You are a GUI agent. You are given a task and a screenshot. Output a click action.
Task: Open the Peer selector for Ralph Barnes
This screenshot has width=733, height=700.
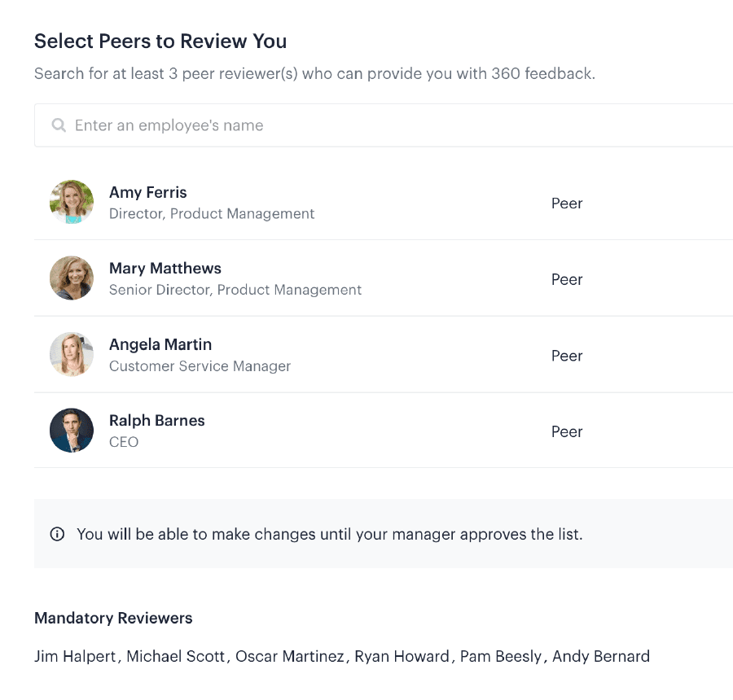point(567,431)
